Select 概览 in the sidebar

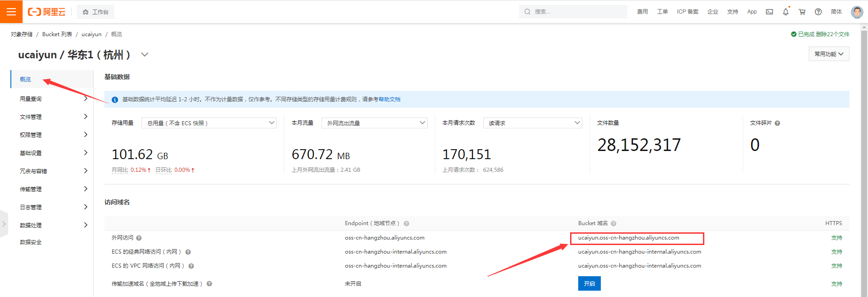click(52, 79)
